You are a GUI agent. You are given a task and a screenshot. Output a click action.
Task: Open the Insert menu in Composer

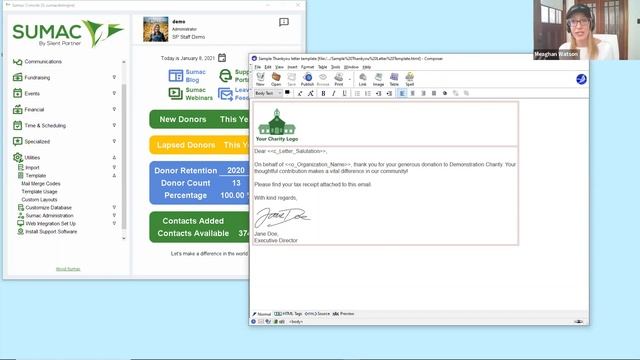292,67
